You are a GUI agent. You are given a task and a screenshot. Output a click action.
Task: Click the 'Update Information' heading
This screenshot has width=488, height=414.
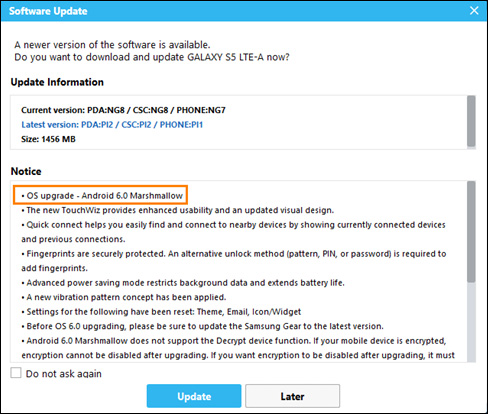point(57,82)
